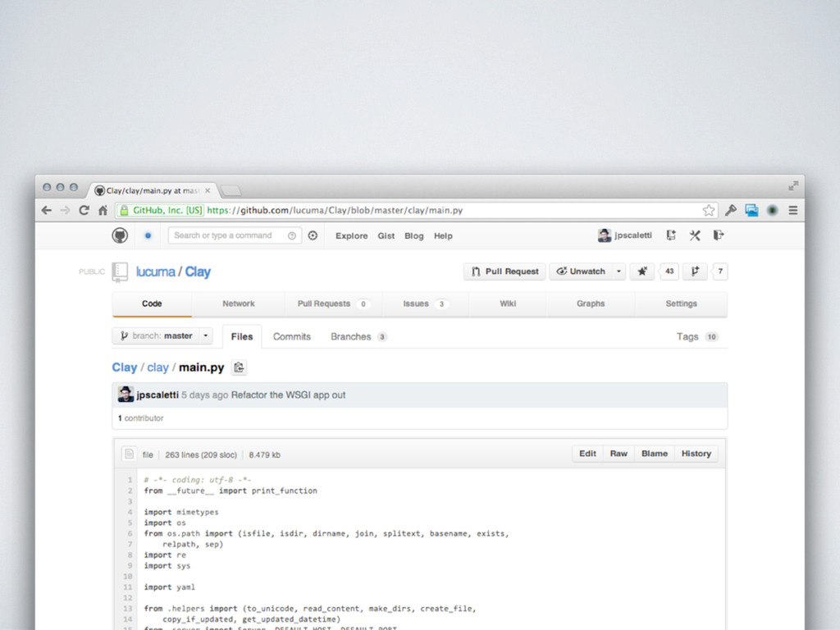Copy file path with clipboard icon
Image resolution: width=840 pixels, height=630 pixels.
coord(239,367)
